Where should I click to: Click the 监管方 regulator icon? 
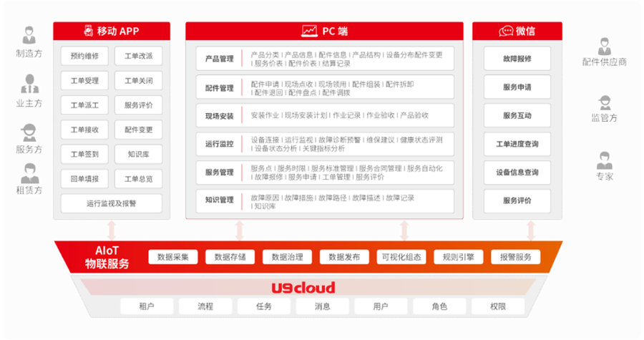[x=605, y=102]
